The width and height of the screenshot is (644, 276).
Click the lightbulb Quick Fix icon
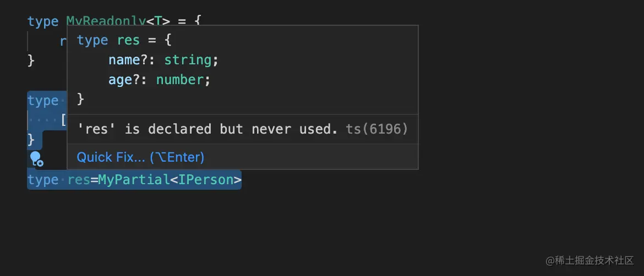36,159
